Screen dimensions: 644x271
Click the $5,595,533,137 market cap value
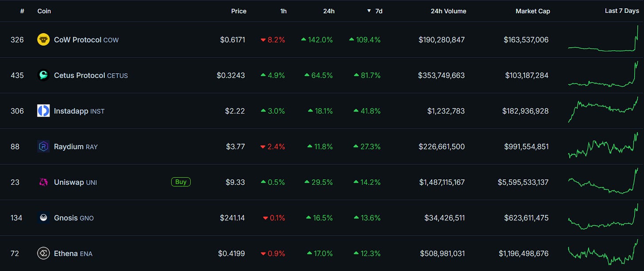[523, 182]
